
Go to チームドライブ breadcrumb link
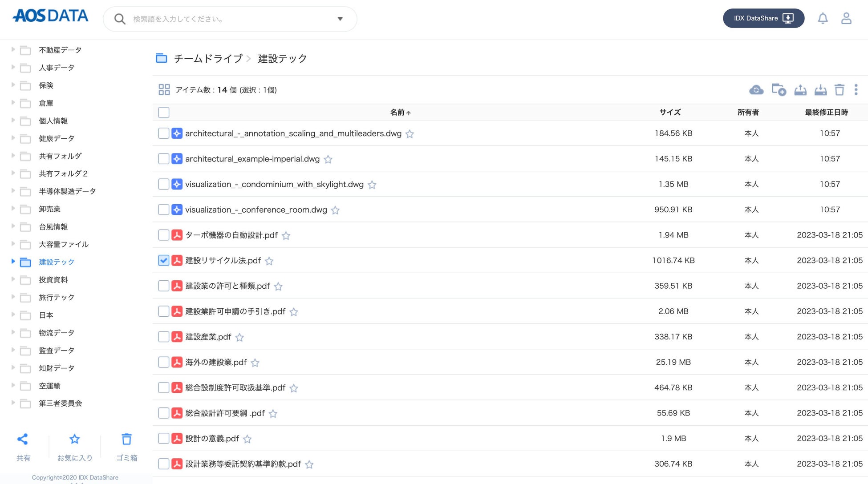pos(208,59)
